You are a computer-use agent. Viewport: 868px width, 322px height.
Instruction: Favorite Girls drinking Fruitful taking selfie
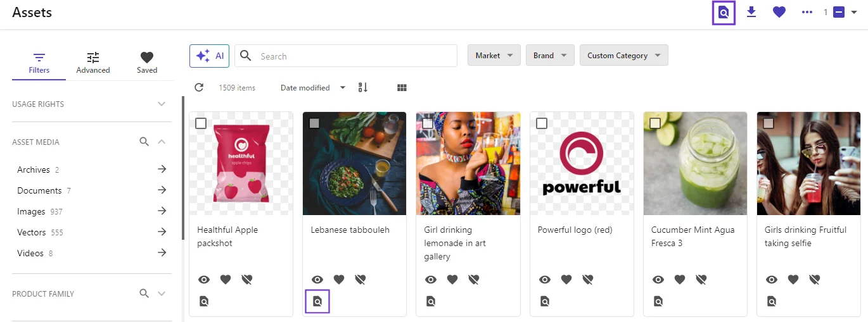[x=793, y=279]
